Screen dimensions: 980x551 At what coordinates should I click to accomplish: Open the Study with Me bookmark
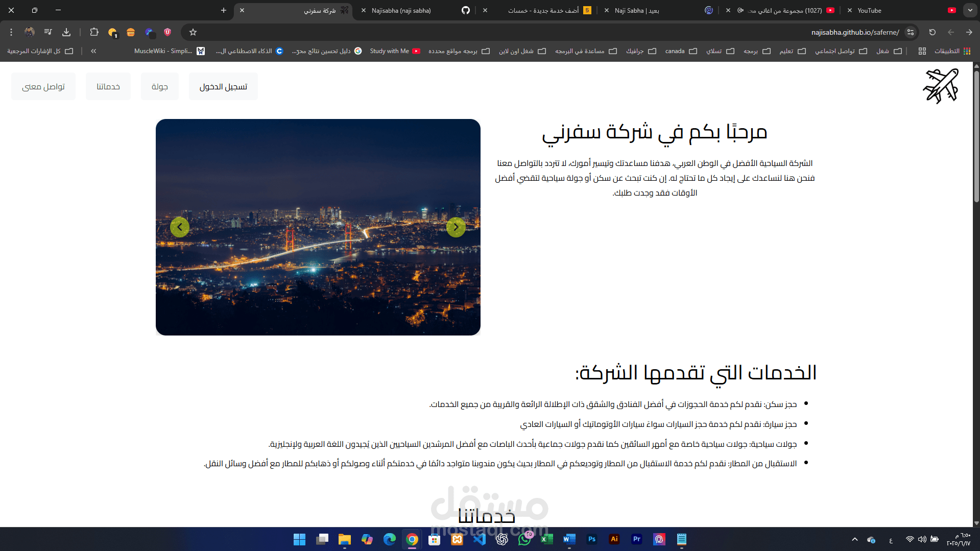pos(389,51)
